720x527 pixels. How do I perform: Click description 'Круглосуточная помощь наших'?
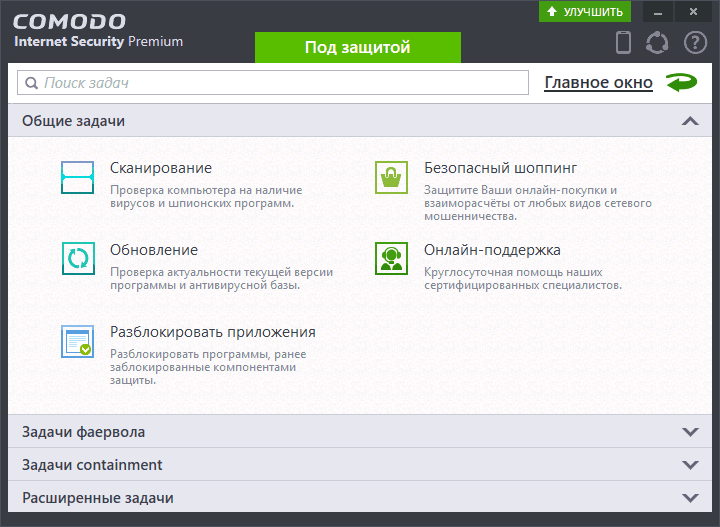click(x=523, y=279)
